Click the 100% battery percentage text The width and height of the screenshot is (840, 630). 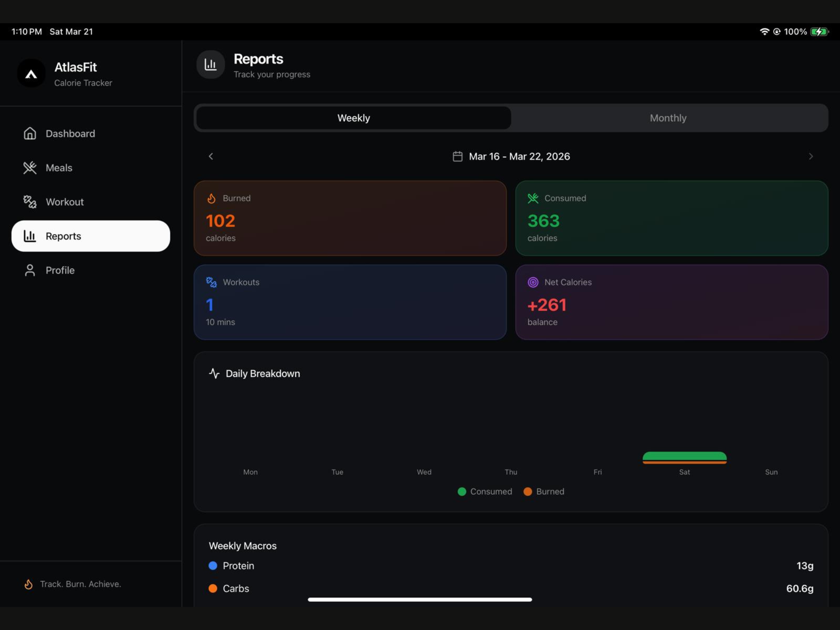(795, 31)
